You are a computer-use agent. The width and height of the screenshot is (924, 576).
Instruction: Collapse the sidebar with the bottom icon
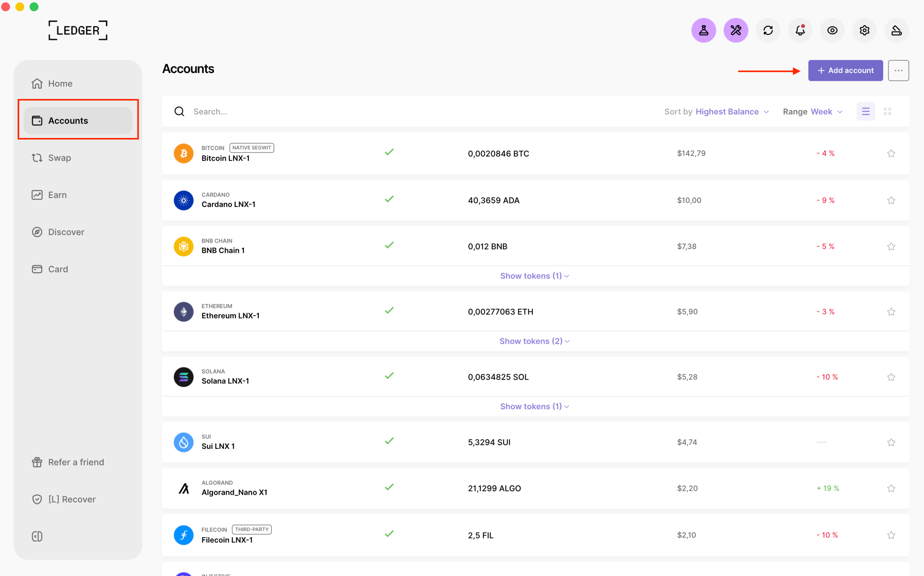[x=37, y=536]
